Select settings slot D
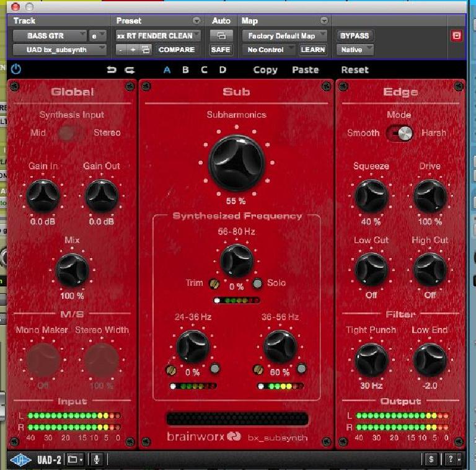 pos(223,70)
